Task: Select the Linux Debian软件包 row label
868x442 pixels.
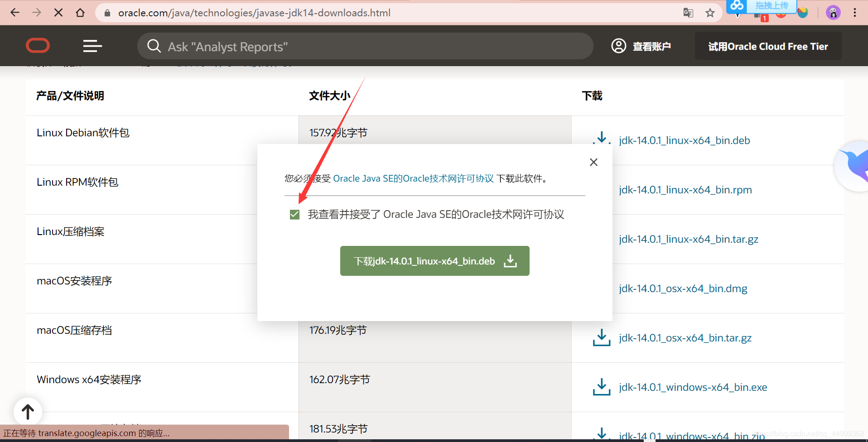Action: (83, 133)
